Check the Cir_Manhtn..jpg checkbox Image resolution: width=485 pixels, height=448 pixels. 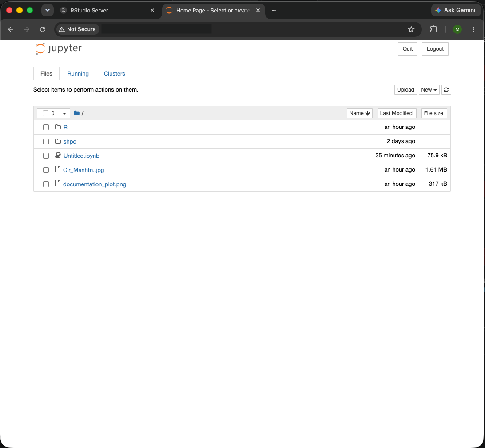46,170
